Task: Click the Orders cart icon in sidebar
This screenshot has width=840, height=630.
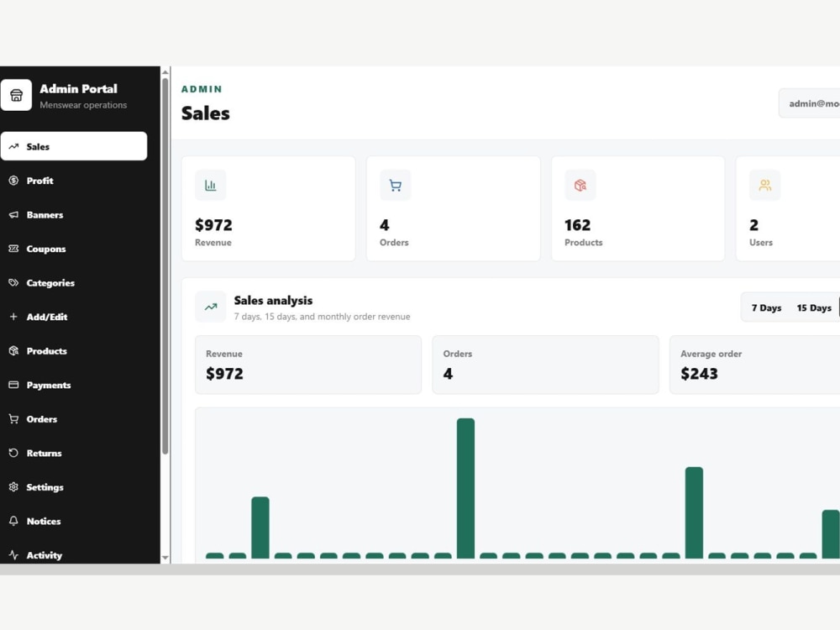Action: click(x=14, y=419)
